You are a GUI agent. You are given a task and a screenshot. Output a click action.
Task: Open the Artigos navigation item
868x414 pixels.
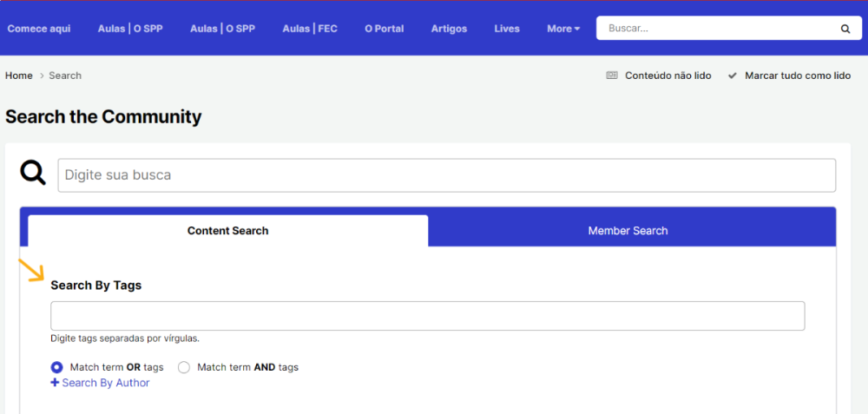click(449, 29)
